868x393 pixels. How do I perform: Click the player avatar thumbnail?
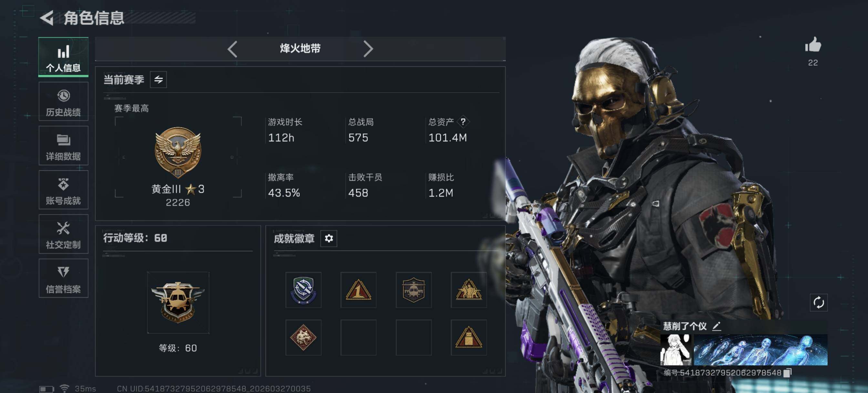676,350
